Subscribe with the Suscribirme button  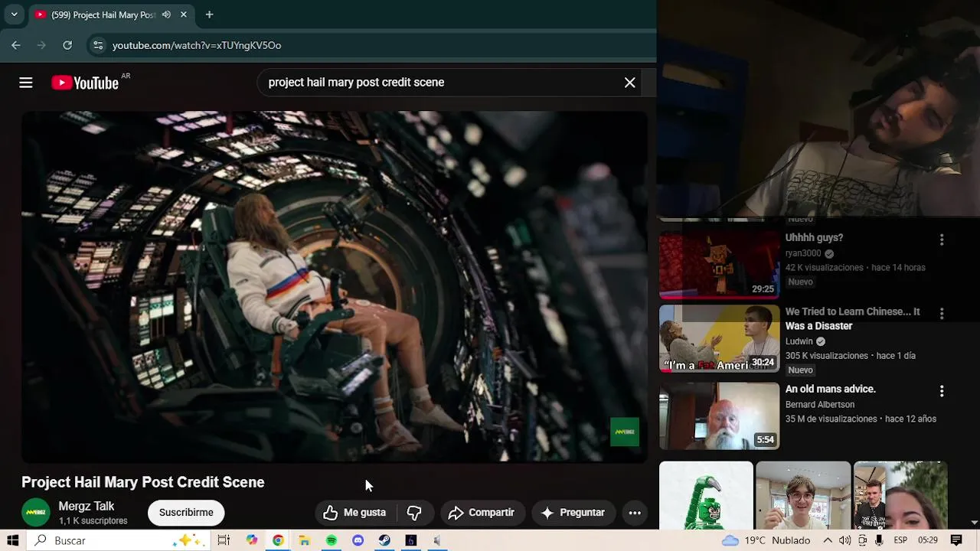pyautogui.click(x=186, y=513)
